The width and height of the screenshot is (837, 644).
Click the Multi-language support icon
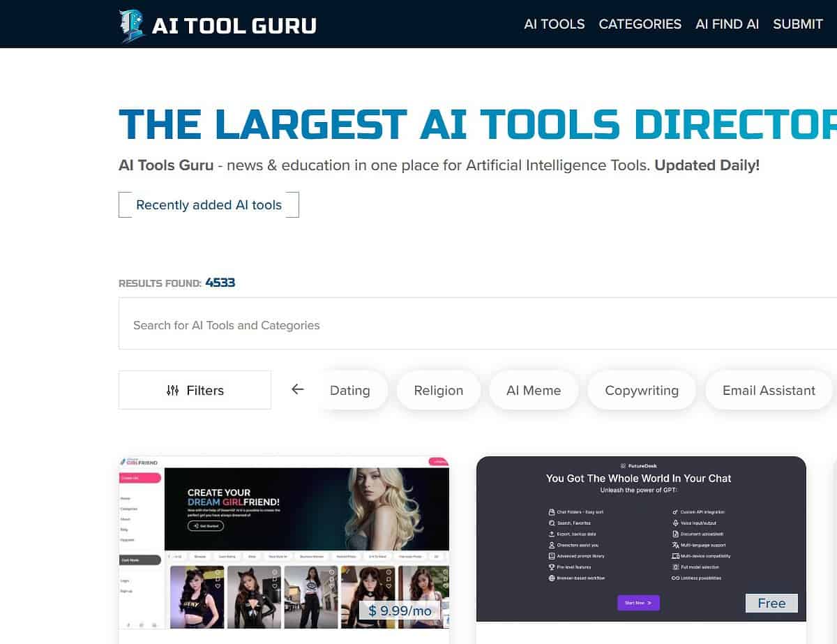674,545
